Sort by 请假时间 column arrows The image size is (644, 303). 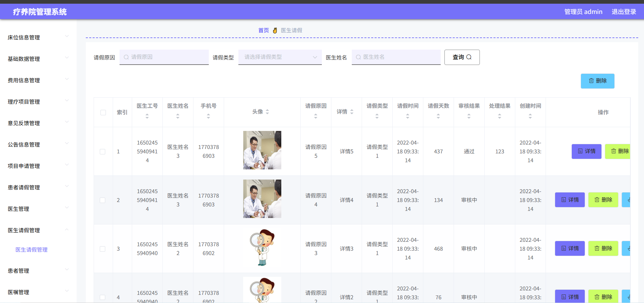click(408, 116)
